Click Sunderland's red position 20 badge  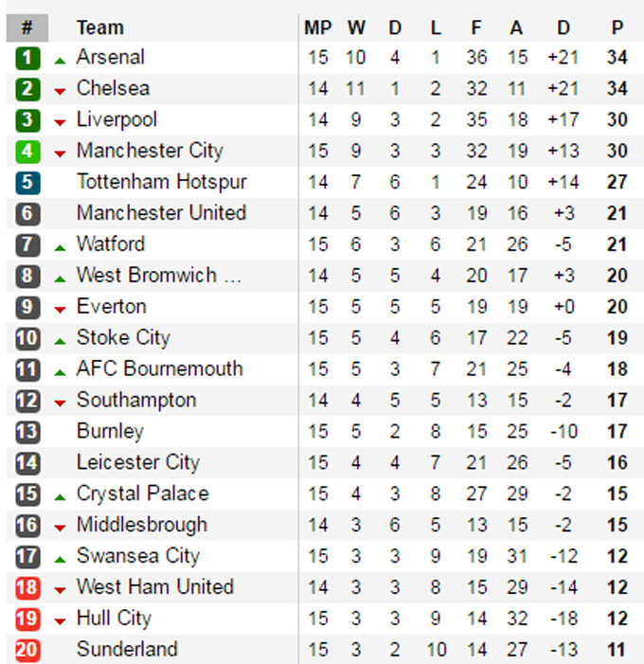tap(27, 651)
